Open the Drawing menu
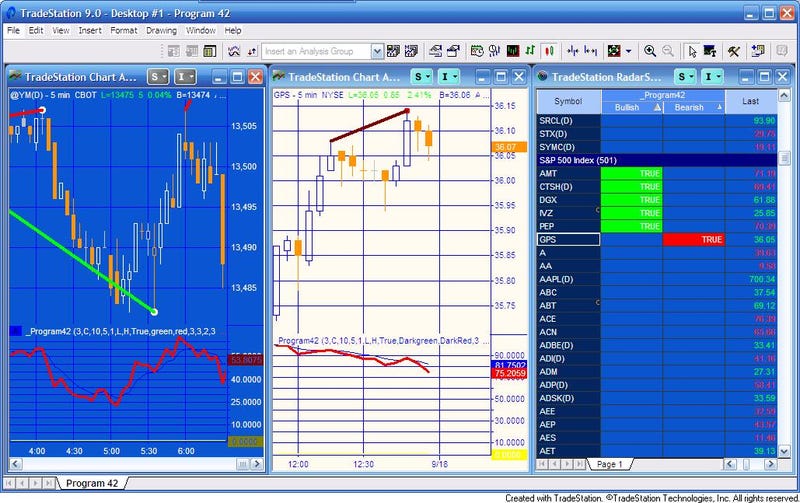800x503 pixels. tap(161, 31)
